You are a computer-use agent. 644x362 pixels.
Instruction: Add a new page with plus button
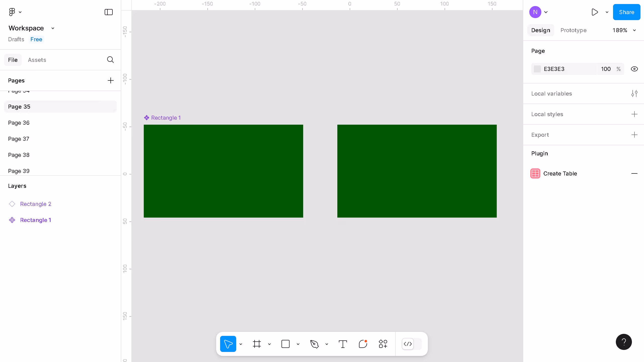tap(110, 80)
